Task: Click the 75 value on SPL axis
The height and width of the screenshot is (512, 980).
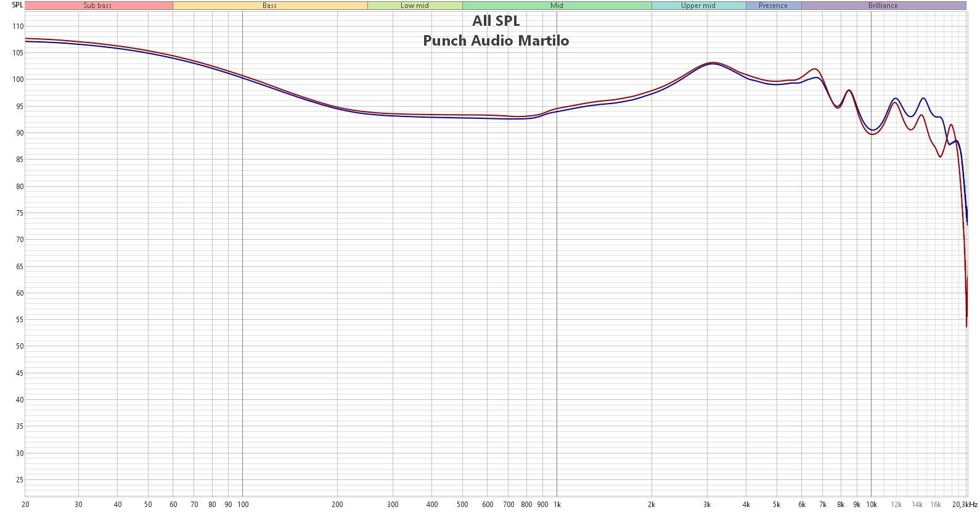Action: coord(20,213)
